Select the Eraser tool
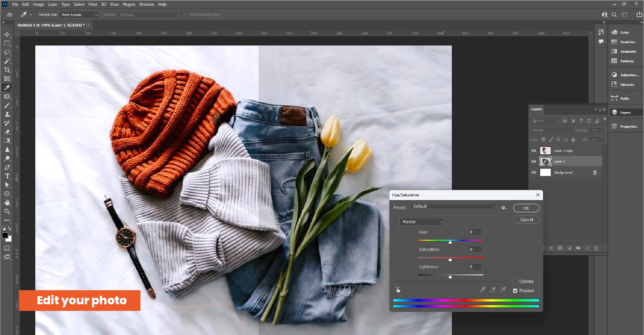The width and height of the screenshot is (644, 335). tap(7, 132)
